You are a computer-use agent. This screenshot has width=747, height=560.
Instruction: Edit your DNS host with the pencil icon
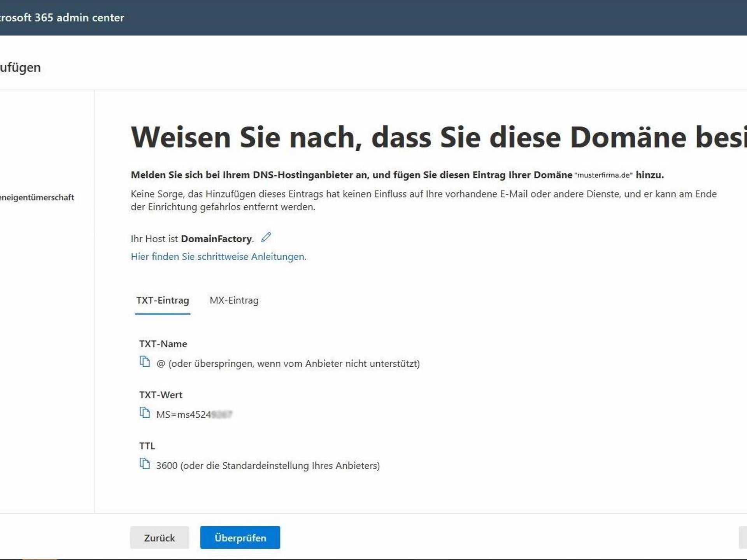266,237
